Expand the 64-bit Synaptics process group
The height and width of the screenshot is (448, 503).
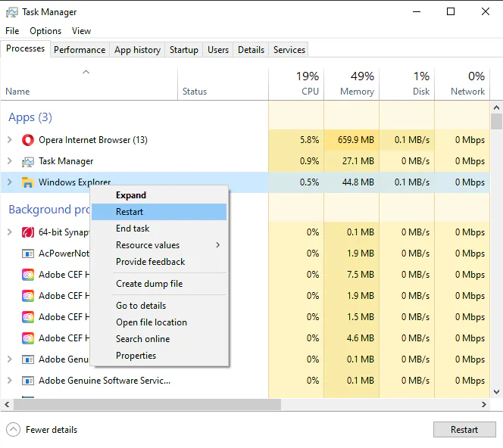(10, 232)
